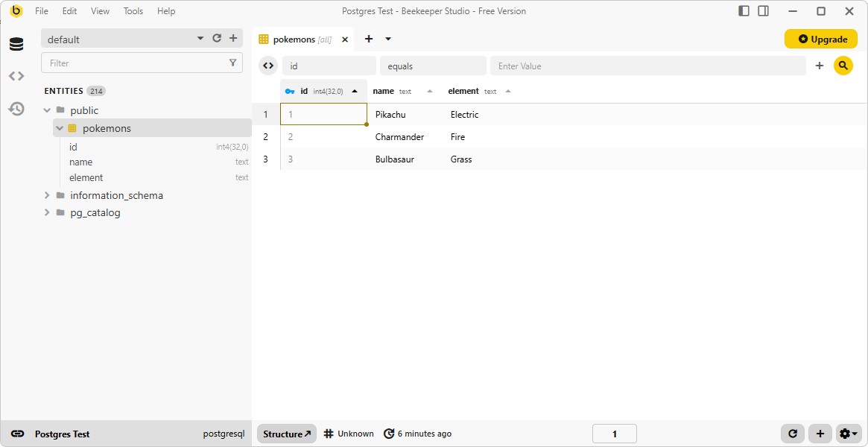Refresh the database list next to default
Image resolution: width=868 pixels, height=447 pixels.
pos(217,38)
